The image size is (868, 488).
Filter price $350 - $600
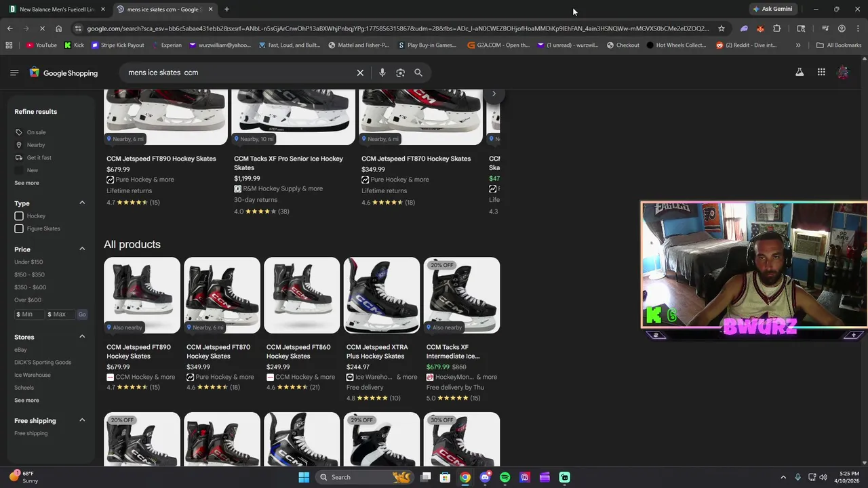point(30,287)
